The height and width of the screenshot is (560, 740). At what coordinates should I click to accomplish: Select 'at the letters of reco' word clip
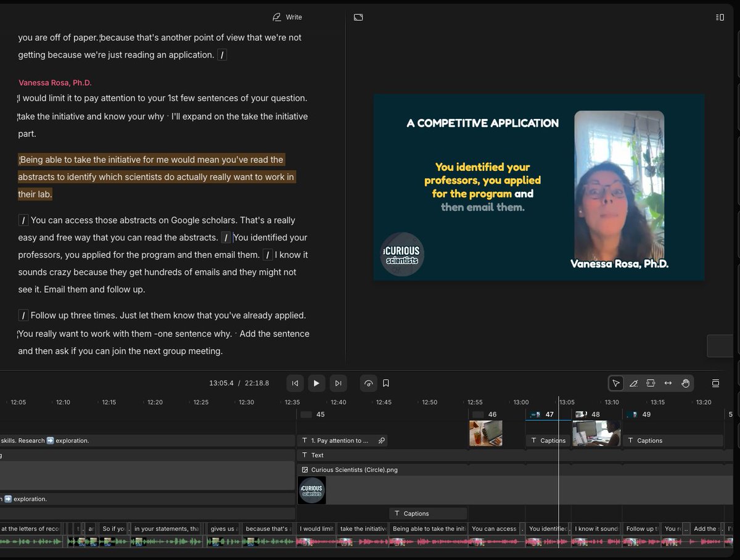click(31, 529)
